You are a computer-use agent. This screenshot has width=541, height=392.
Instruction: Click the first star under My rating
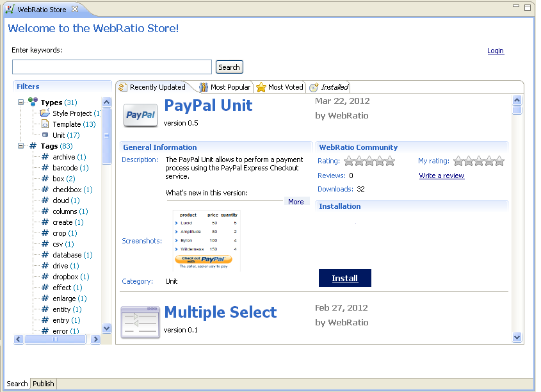click(458, 161)
